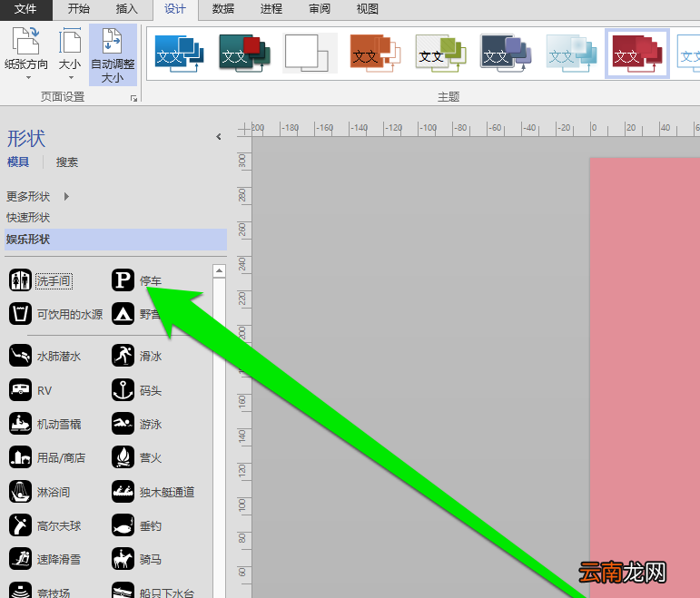This screenshot has width=700, height=598.
Task: Select the 用品/商店 store shape icon
Action: click(20, 457)
